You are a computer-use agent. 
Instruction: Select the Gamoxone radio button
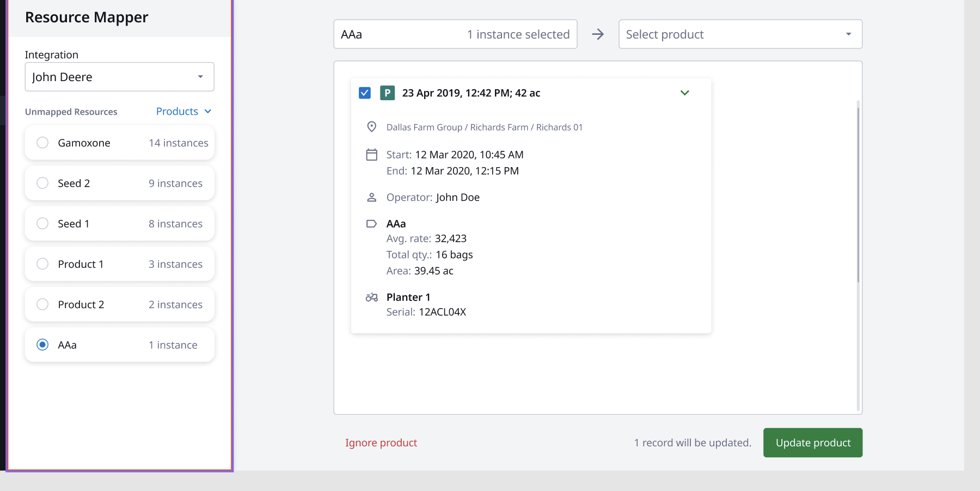tap(42, 143)
